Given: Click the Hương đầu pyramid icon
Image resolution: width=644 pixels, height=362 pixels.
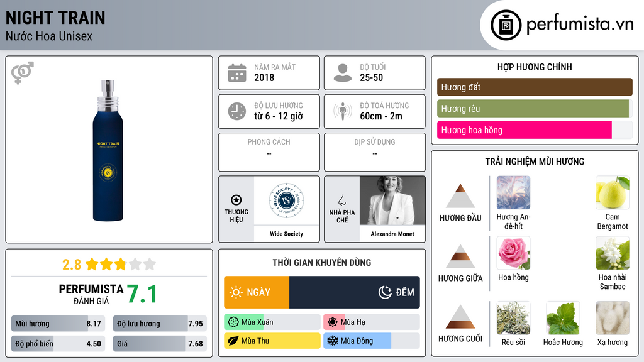Looking at the screenshot, I should [x=460, y=196].
